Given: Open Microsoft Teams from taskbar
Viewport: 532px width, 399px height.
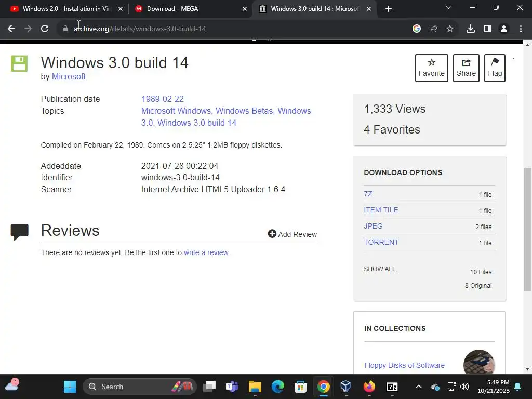Looking at the screenshot, I should 232,387.
